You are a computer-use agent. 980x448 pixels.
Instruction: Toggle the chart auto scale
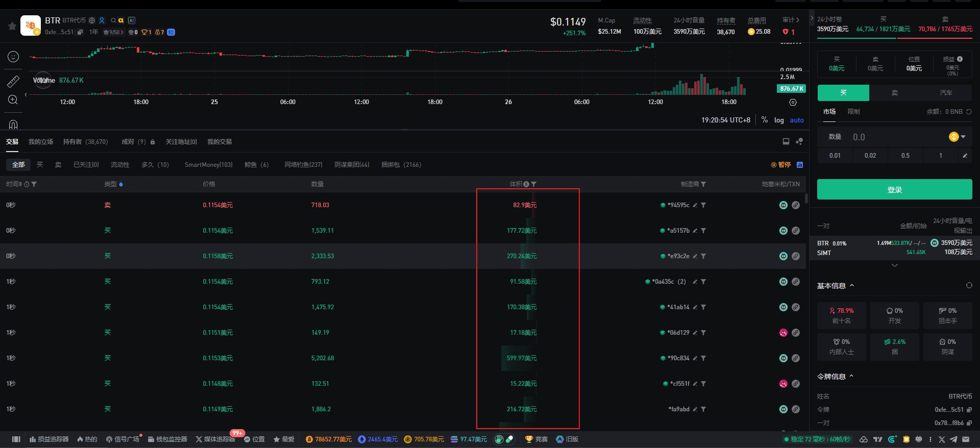click(797, 120)
